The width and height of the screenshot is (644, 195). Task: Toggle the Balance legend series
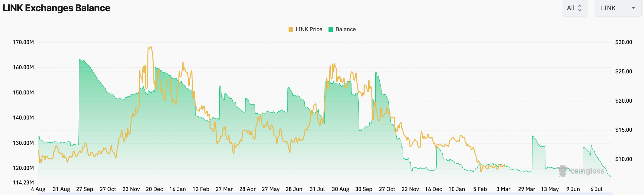click(342, 29)
